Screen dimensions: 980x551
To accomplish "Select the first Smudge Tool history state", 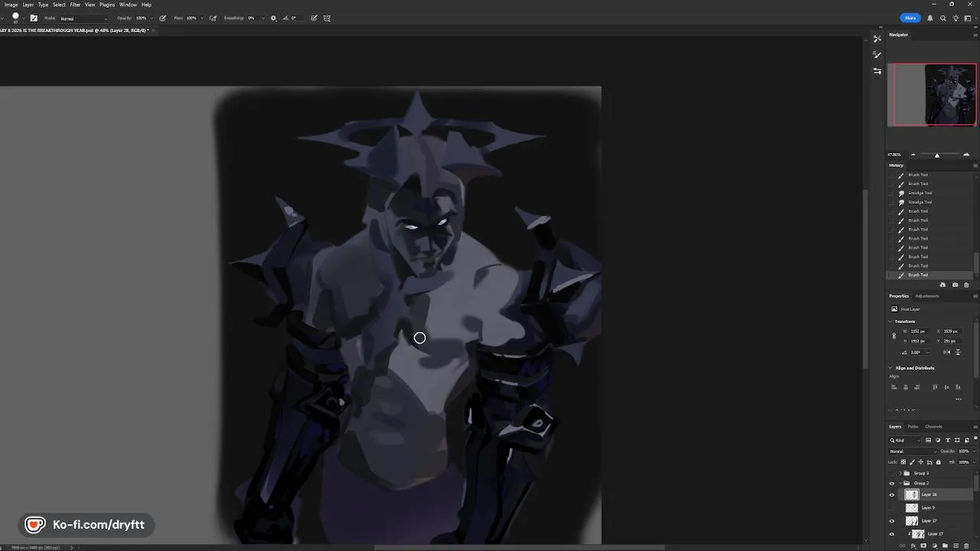I will pos(931,193).
